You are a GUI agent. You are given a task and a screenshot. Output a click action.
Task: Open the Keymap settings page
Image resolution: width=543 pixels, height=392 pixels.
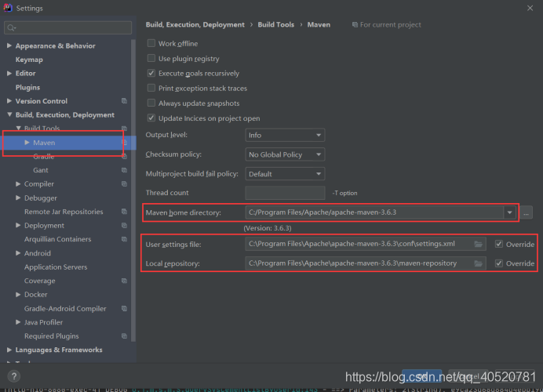coord(29,60)
